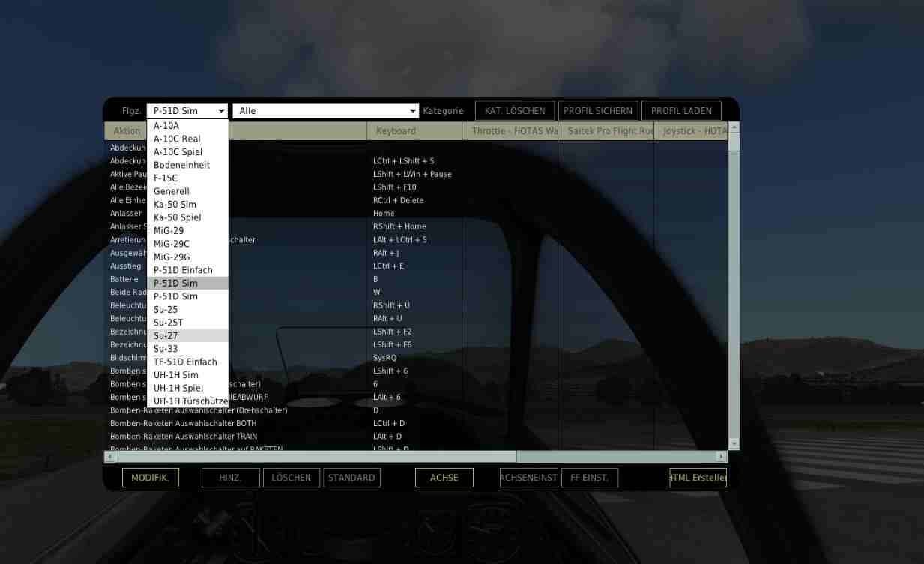
Task: Load a profile via PROFIL LADEN
Action: coord(681,111)
